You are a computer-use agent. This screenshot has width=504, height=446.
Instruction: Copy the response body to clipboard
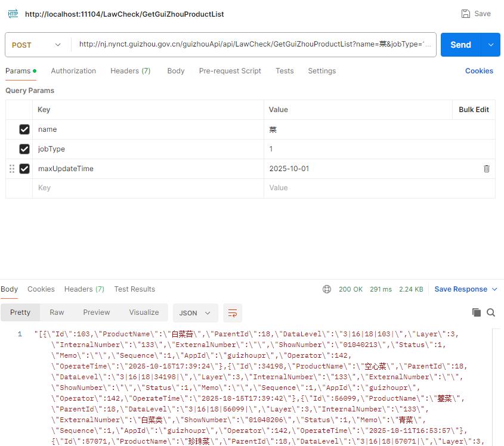[476, 312]
